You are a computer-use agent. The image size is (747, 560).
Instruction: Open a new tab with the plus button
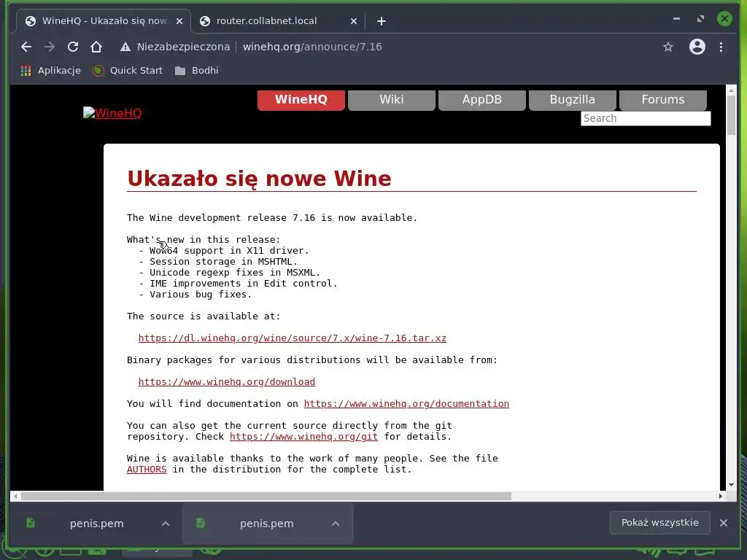tap(381, 21)
